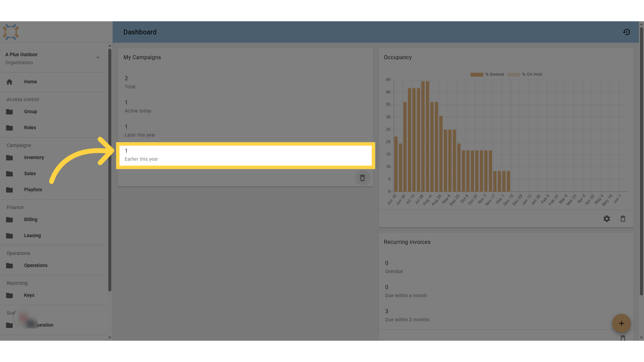Click the app logo in top corner
This screenshot has height=362, width=644.
[x=11, y=32]
